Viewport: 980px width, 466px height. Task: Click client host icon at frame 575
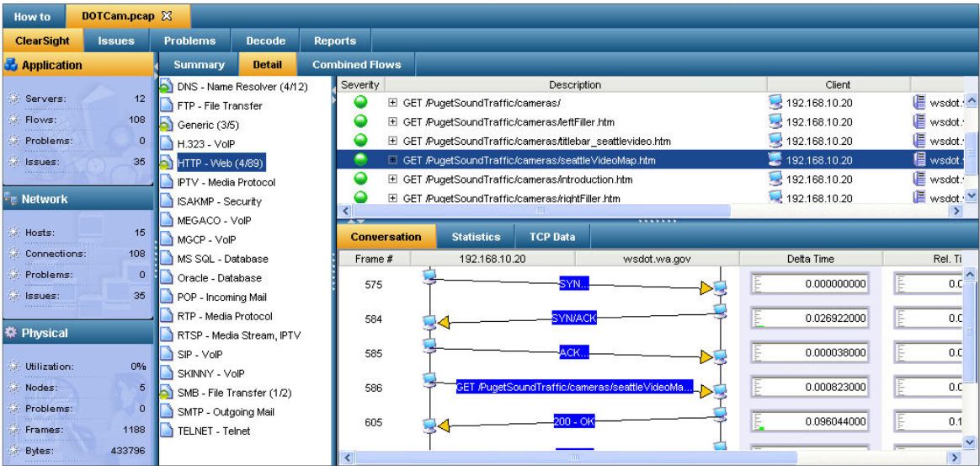pos(429,276)
